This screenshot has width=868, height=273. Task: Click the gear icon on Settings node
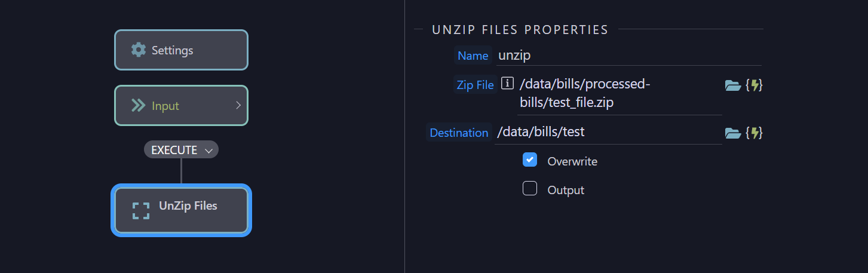pyautogui.click(x=139, y=50)
